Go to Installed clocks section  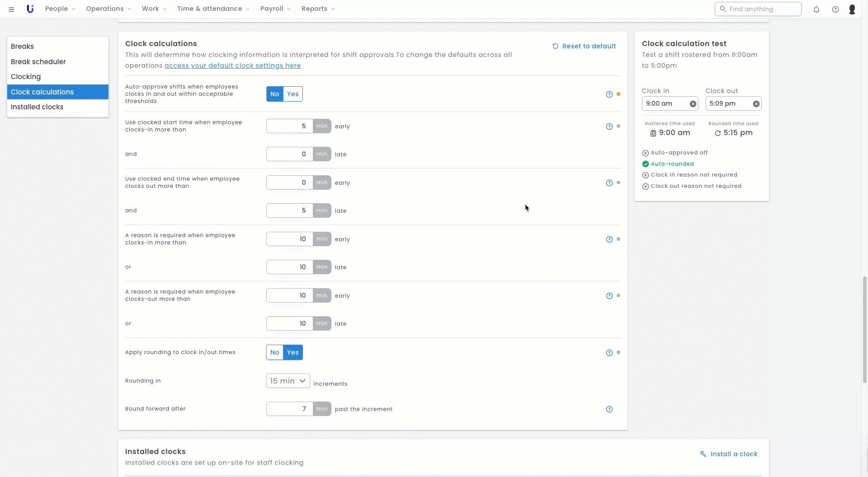pyautogui.click(x=37, y=107)
